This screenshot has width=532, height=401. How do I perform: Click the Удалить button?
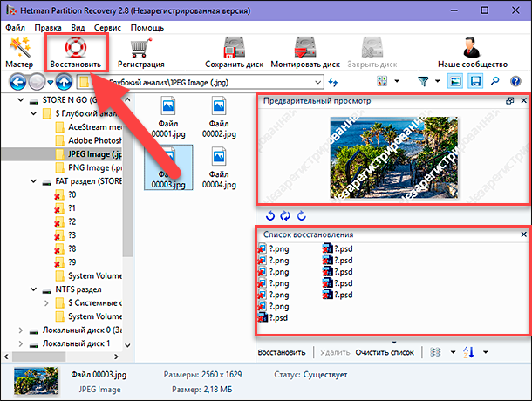(x=335, y=352)
